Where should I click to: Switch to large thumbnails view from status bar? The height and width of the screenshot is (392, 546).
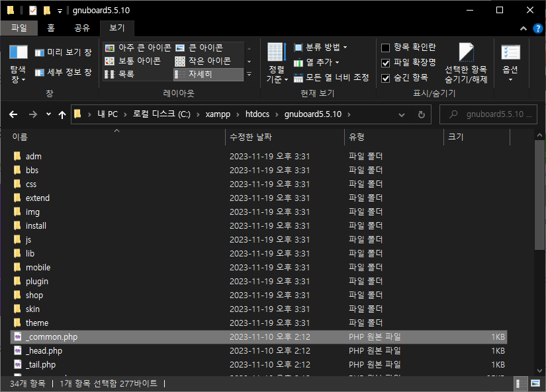pyautogui.click(x=535, y=383)
